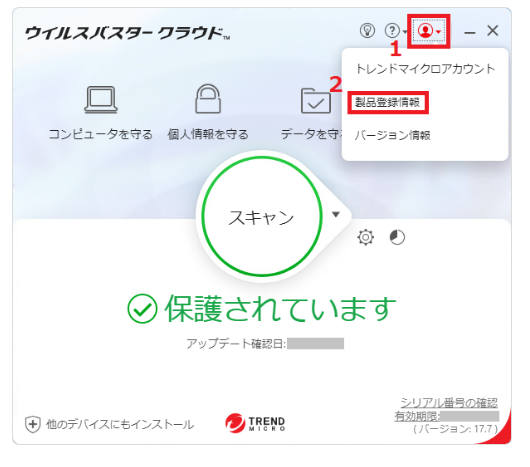Open the red account profile icon
Image resolution: width=530 pixels, height=467 pixels.
(425, 31)
